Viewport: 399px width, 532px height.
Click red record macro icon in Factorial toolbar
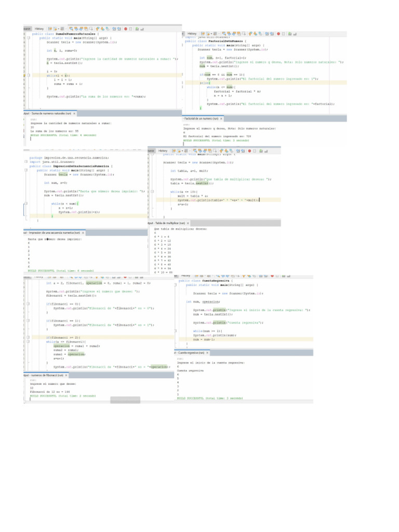click(x=278, y=33)
